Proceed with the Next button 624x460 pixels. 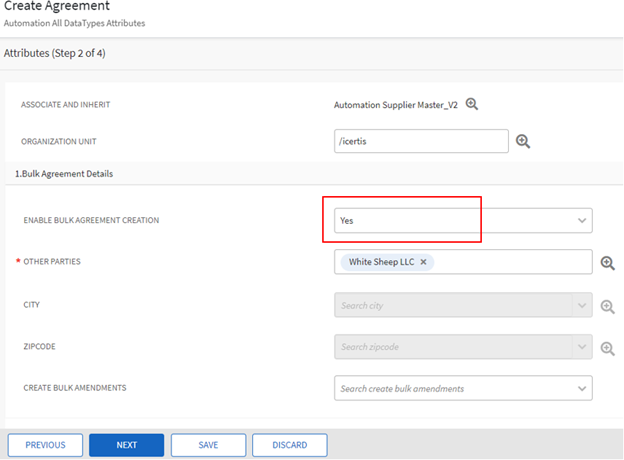tap(126, 445)
